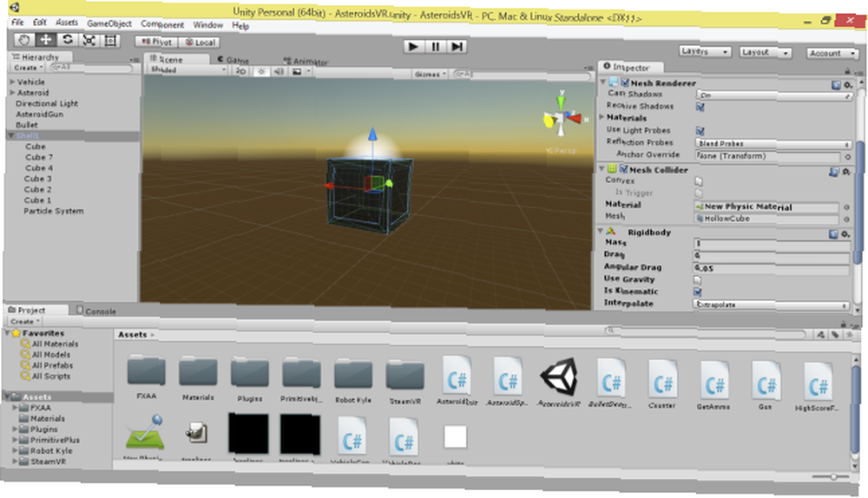This screenshot has width=868, height=498.
Task: Toggle scene audio speaker icon
Action: coord(279,71)
